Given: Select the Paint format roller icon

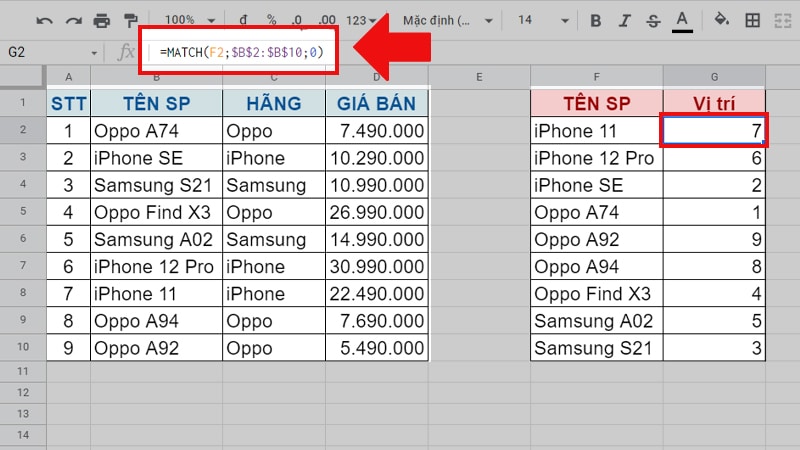Looking at the screenshot, I should pos(131,21).
